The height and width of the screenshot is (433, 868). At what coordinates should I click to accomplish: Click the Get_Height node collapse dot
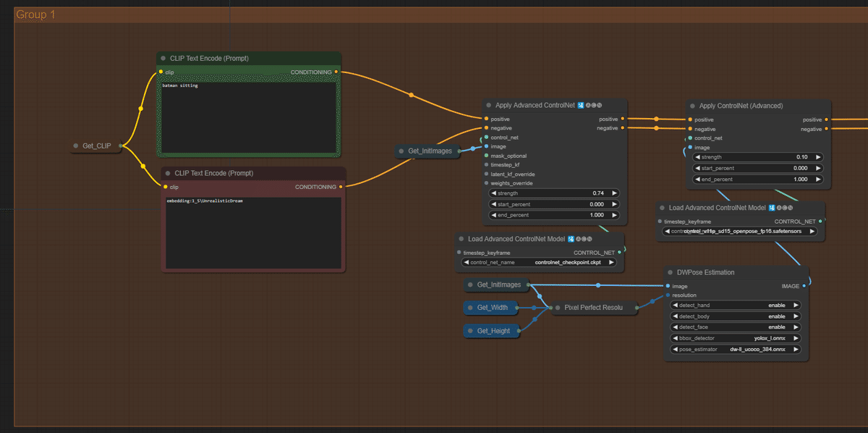(470, 331)
